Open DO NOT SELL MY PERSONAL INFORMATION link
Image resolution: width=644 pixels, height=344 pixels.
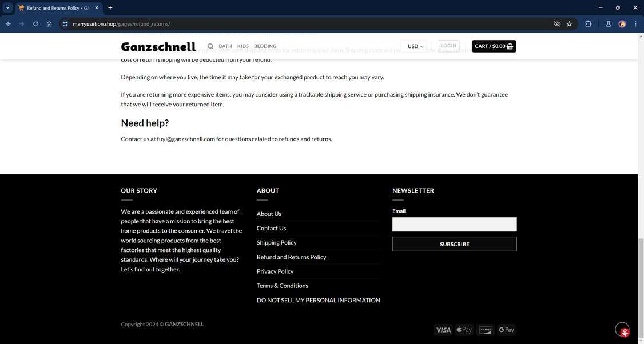[x=319, y=300]
